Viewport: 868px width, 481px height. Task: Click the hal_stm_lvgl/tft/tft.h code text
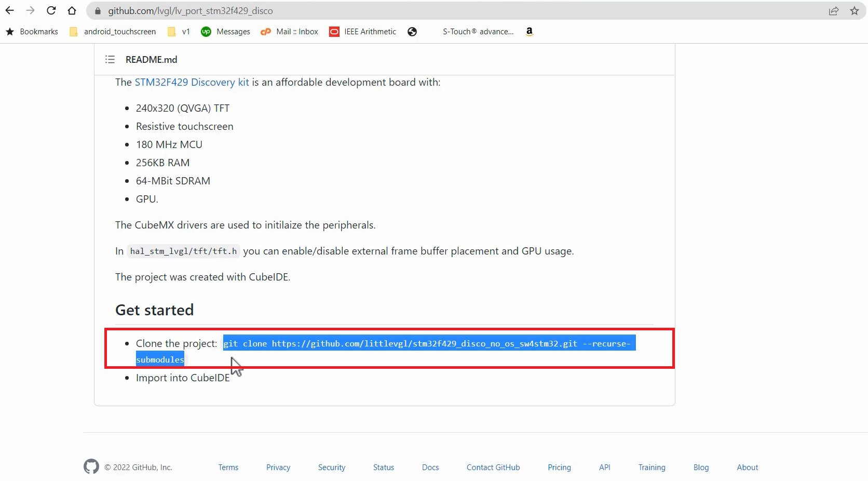pos(183,251)
